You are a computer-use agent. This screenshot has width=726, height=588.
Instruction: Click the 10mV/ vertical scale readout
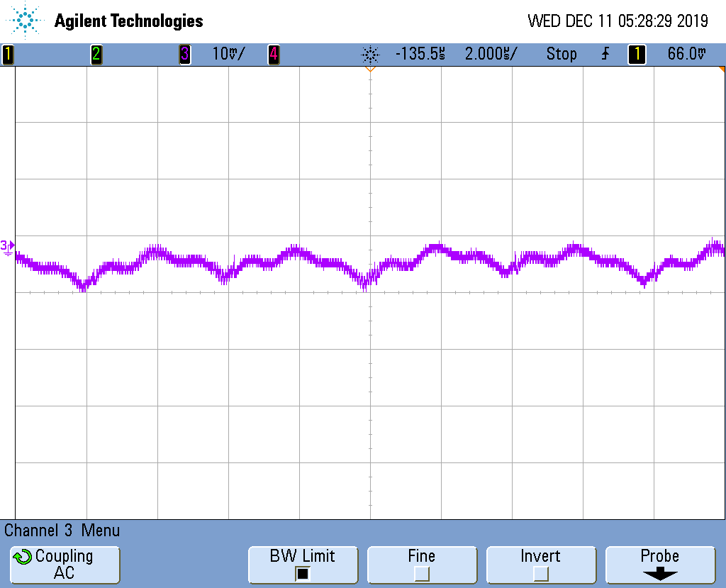coord(229,54)
